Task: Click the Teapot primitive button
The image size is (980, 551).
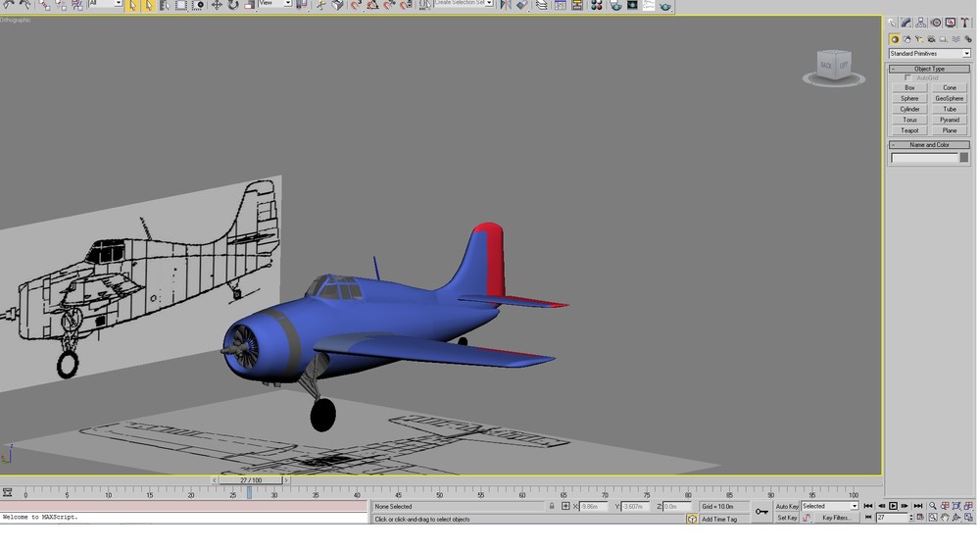Action: click(909, 130)
